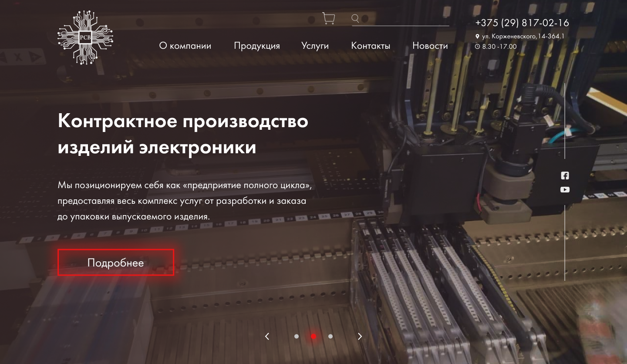The width and height of the screenshot is (627, 364).
Task: Select the first slider dot
Action: [x=297, y=336]
